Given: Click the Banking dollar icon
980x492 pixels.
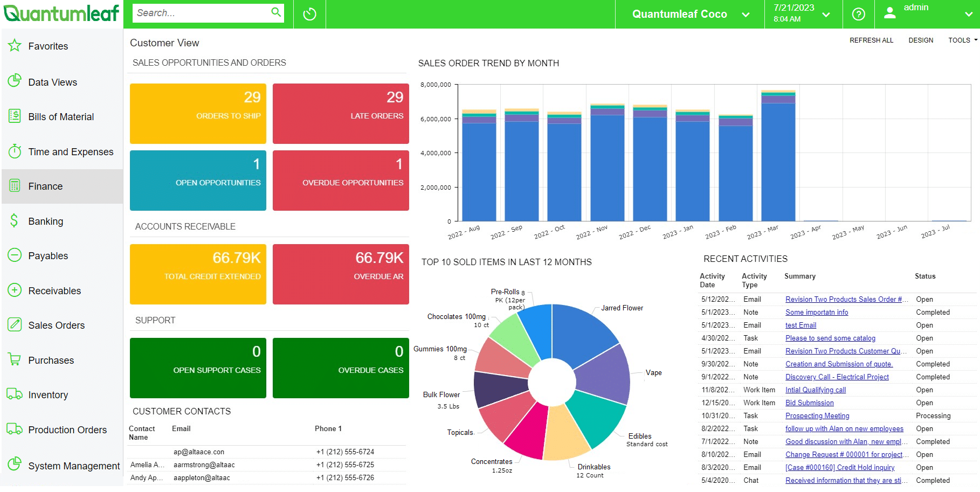Looking at the screenshot, I should tap(15, 221).
